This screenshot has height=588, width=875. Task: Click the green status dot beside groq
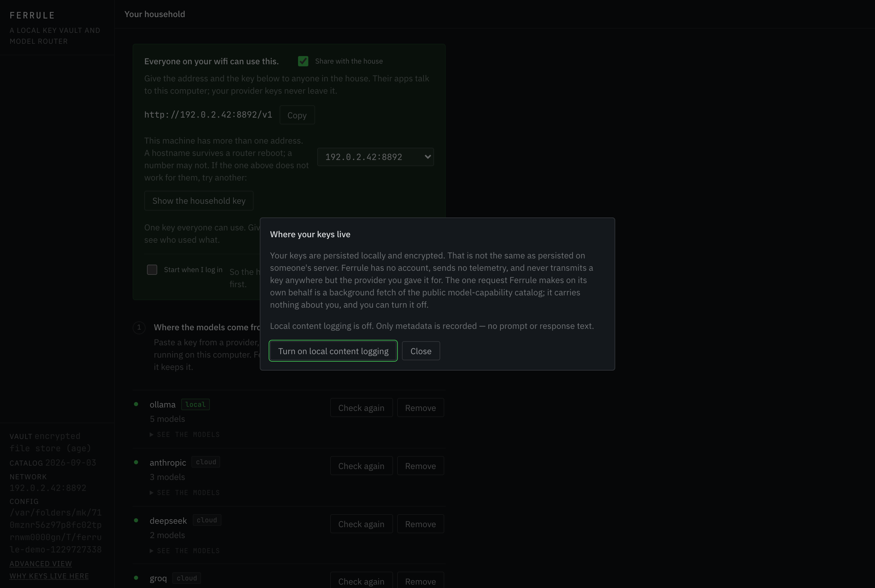coord(136,578)
